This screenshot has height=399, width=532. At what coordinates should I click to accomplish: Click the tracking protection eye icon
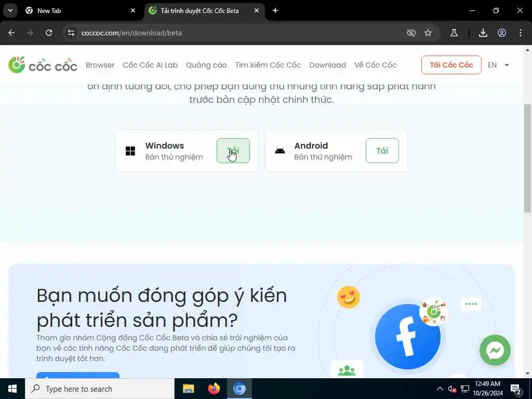click(411, 33)
